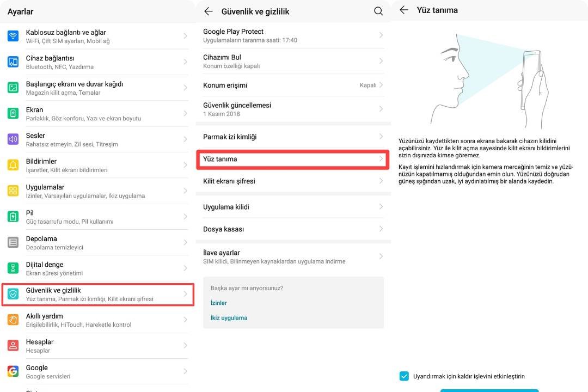
Task: Tap the Google G icon
Action: click(x=13, y=371)
